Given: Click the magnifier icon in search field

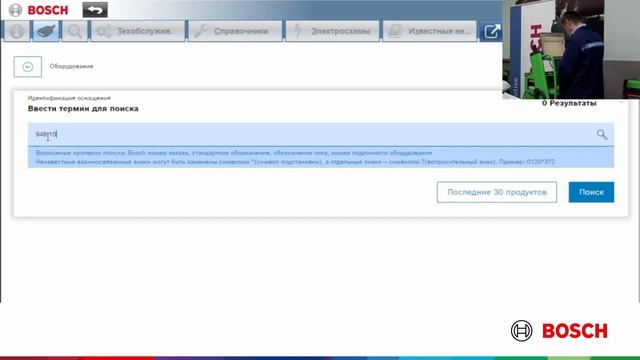Looking at the screenshot, I should click(x=602, y=134).
